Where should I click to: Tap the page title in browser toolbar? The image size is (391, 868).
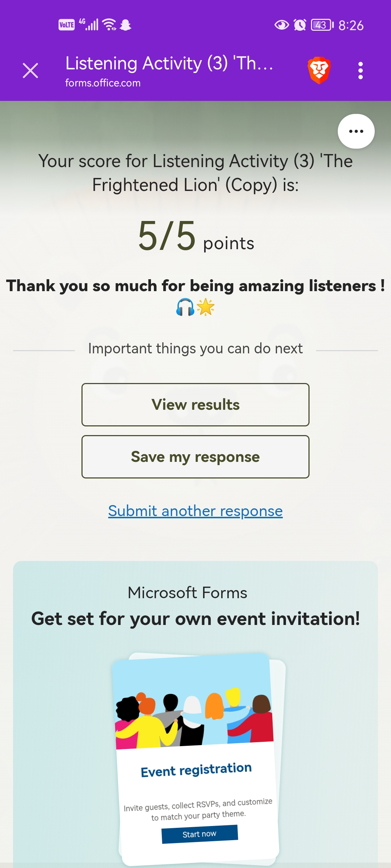169,63
